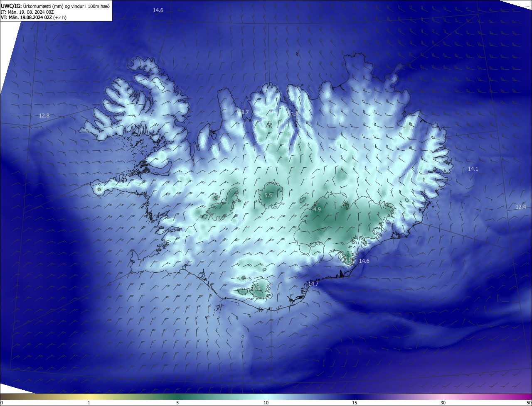Click the 14.1 value label off the east coast
The image size is (532, 406).
coord(473,169)
